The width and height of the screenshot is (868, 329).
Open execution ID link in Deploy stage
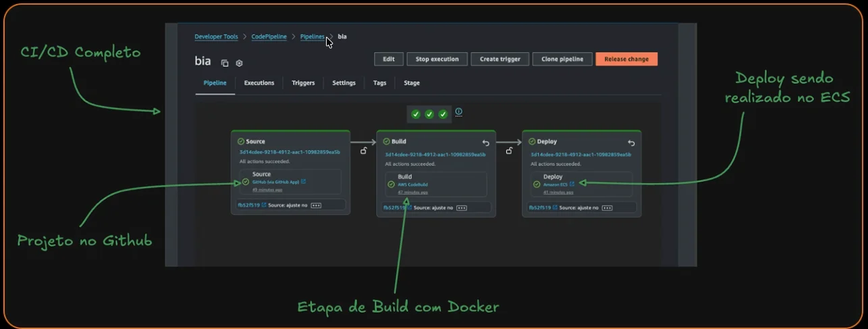click(x=581, y=154)
